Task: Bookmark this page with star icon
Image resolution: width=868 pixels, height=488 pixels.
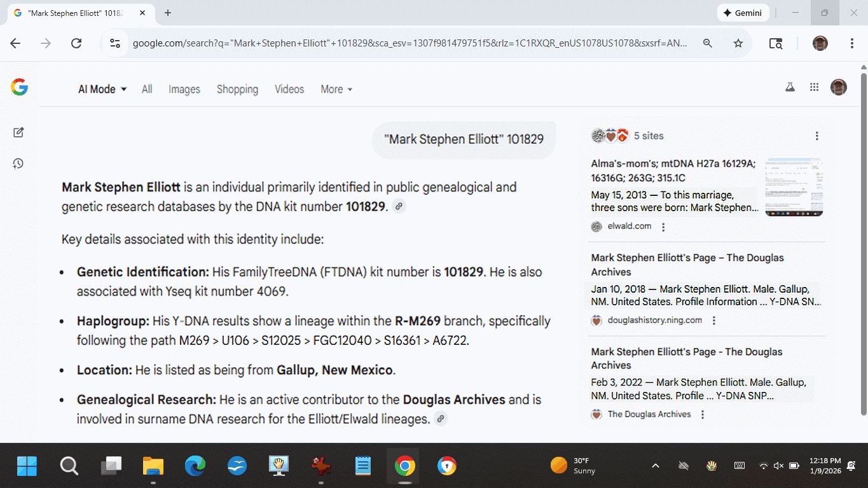Action: [738, 43]
